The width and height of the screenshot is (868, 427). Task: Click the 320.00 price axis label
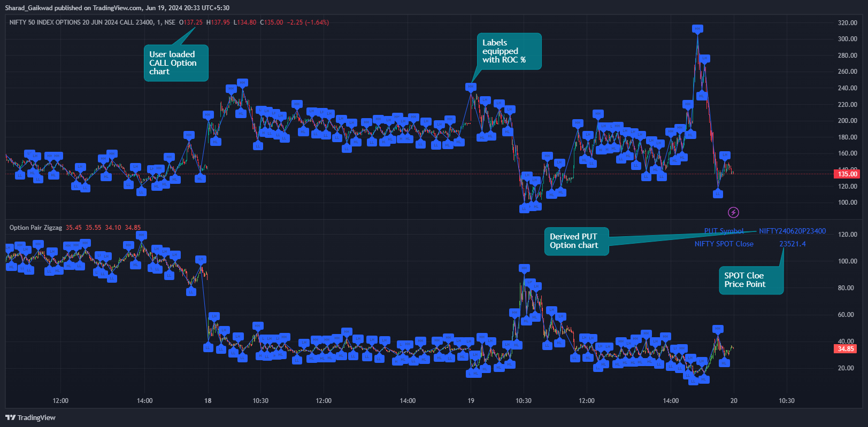[847, 23]
